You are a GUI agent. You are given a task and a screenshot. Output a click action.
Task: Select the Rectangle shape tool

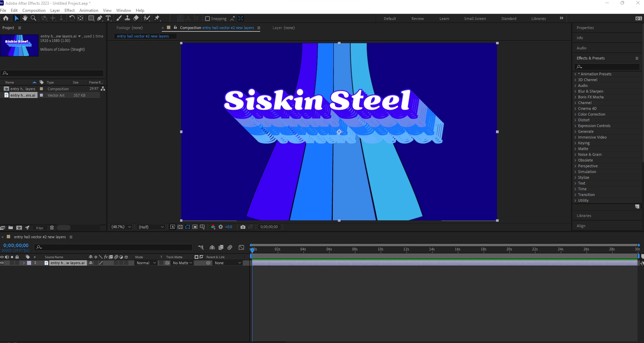pos(91,18)
